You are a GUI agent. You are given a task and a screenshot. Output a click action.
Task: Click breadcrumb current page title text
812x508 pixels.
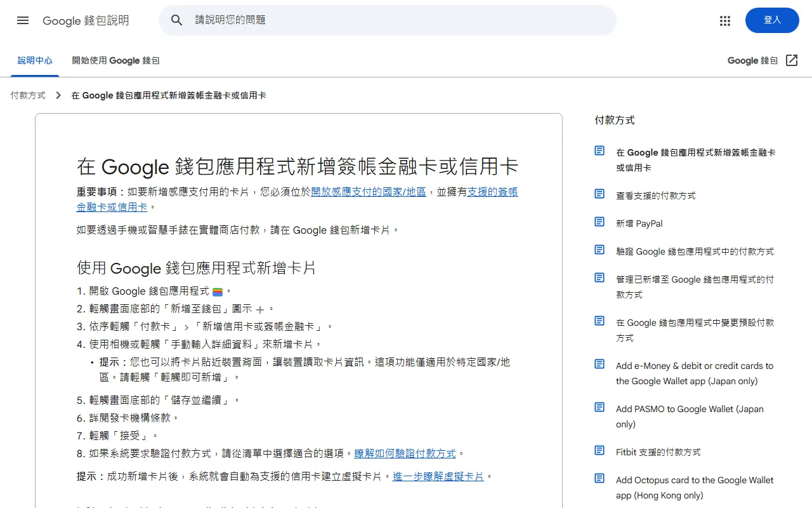(169, 95)
